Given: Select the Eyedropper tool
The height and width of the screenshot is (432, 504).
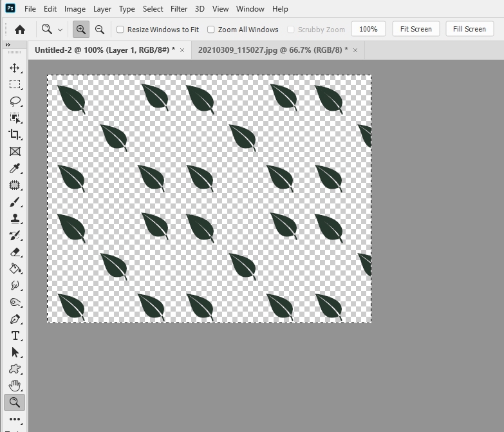Looking at the screenshot, I should pos(14,168).
